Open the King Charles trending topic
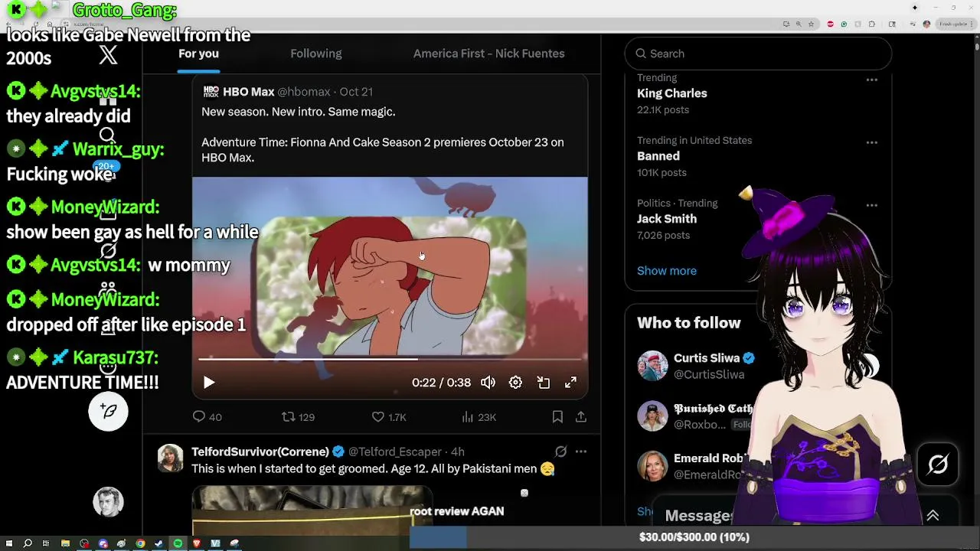The image size is (980, 551). click(x=672, y=93)
